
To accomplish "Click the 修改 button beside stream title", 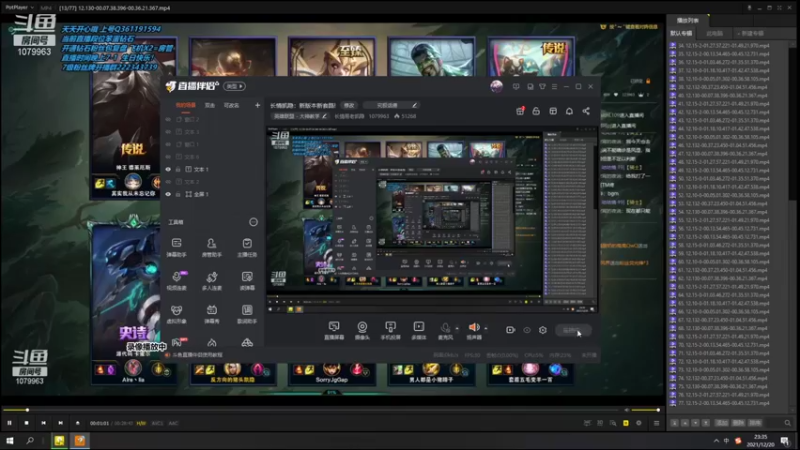I will (x=349, y=105).
